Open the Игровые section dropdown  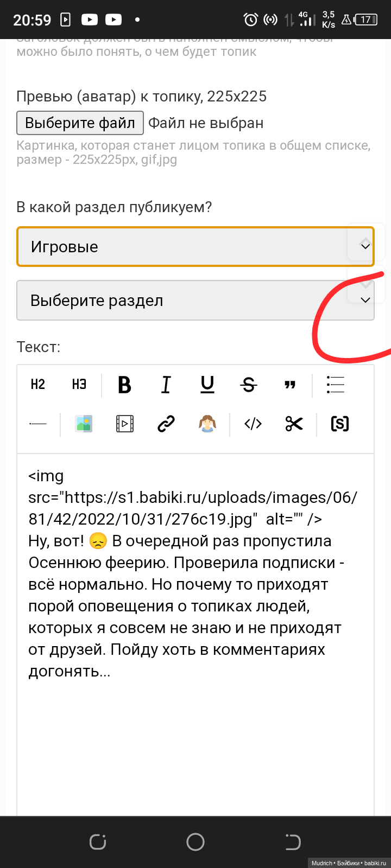tap(195, 247)
